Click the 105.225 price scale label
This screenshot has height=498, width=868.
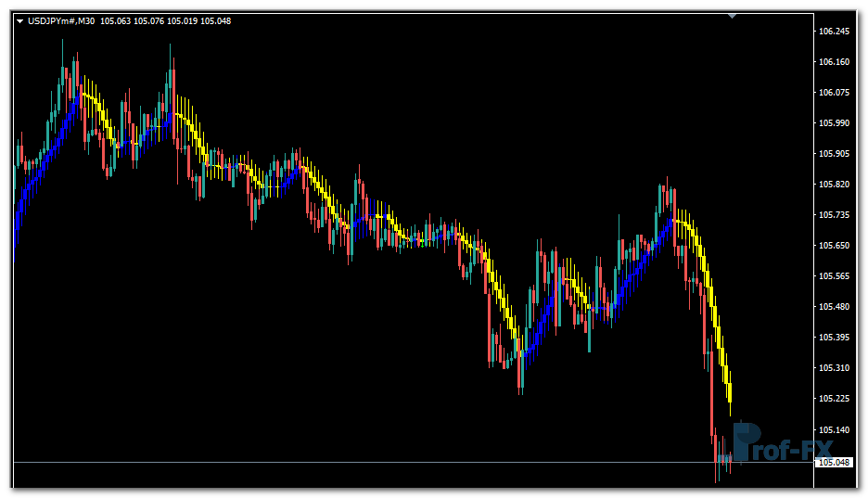(x=835, y=399)
